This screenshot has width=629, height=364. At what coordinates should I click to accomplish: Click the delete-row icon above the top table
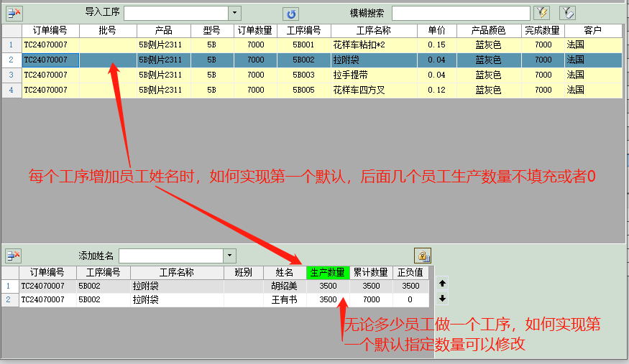14,13
